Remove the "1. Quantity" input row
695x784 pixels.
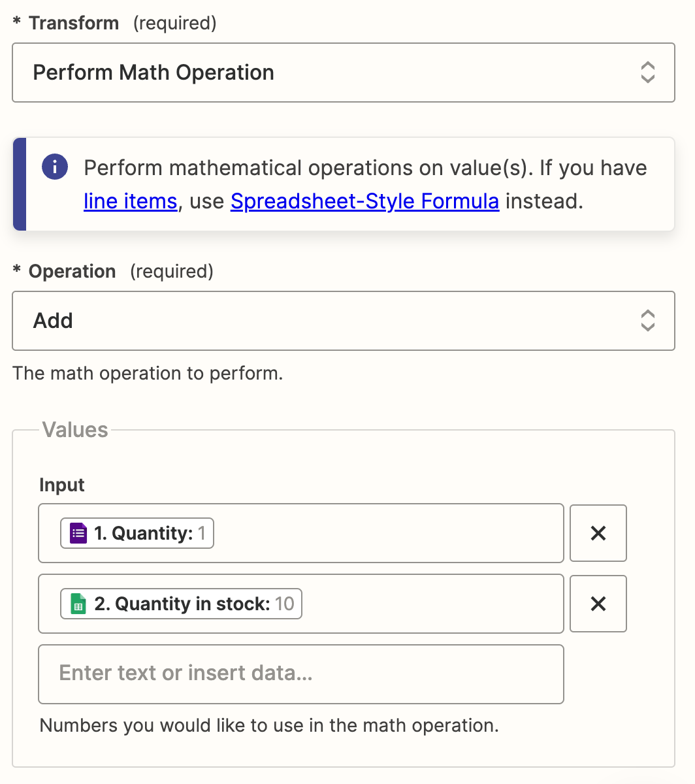click(x=598, y=533)
